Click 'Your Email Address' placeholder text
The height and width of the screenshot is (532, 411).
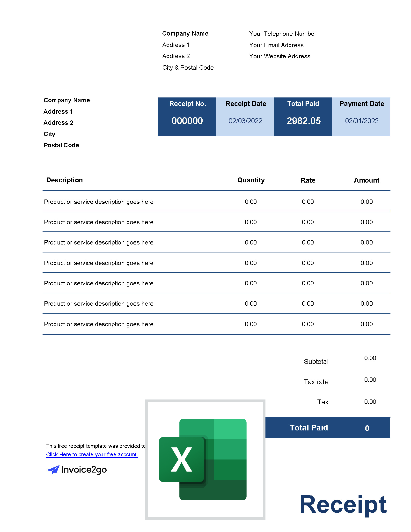(276, 45)
